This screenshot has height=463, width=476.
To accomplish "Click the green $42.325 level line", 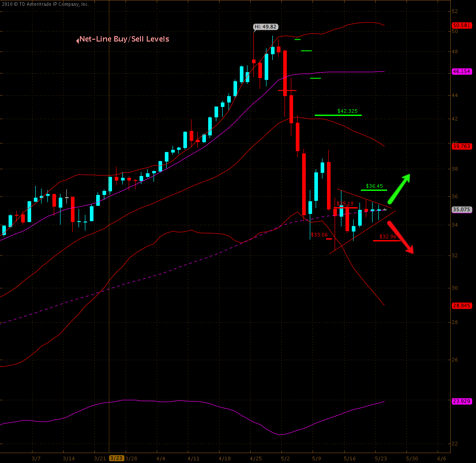I will point(338,115).
